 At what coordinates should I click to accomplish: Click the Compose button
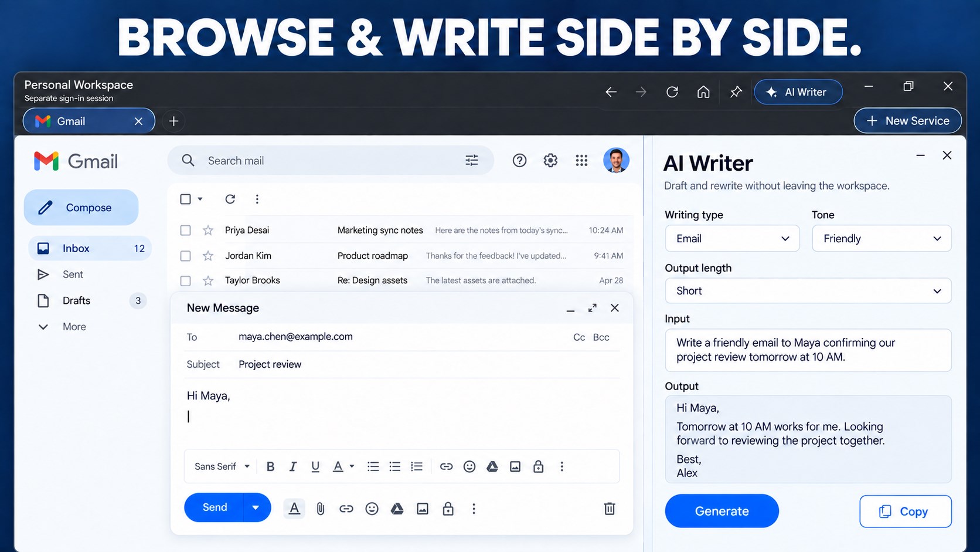(81, 208)
